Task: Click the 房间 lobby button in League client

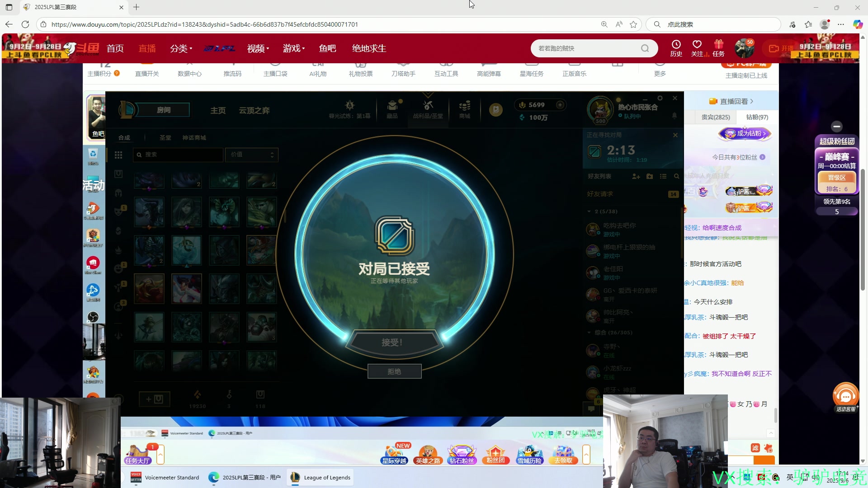Action: 164,110
